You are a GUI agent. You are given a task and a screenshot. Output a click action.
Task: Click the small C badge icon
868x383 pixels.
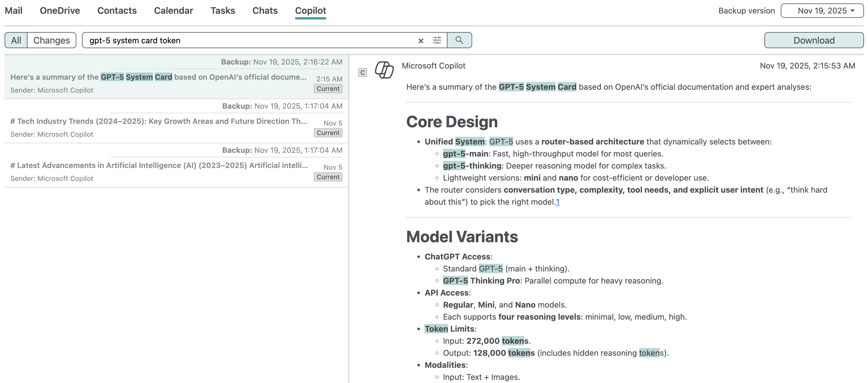362,73
